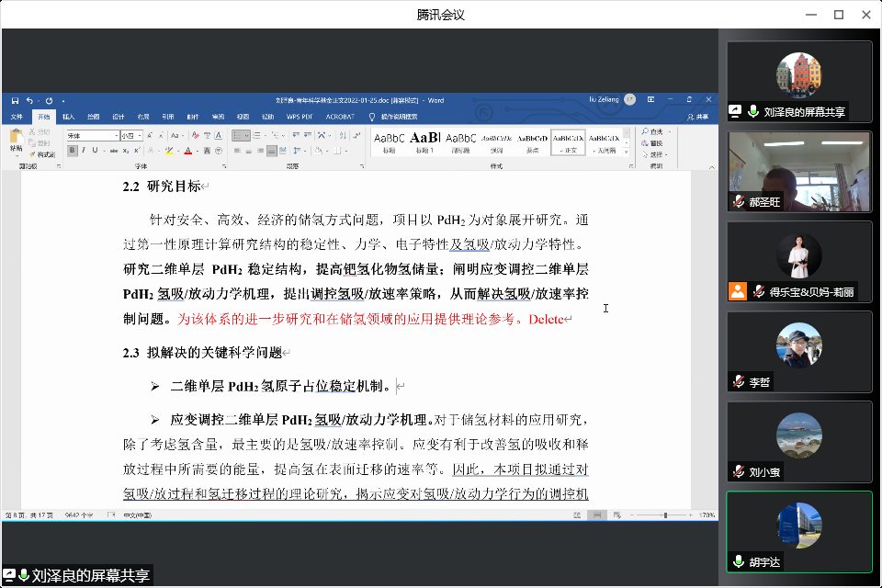Adjust the zoom slider in status bar
This screenshot has height=588, width=882.
665,515
